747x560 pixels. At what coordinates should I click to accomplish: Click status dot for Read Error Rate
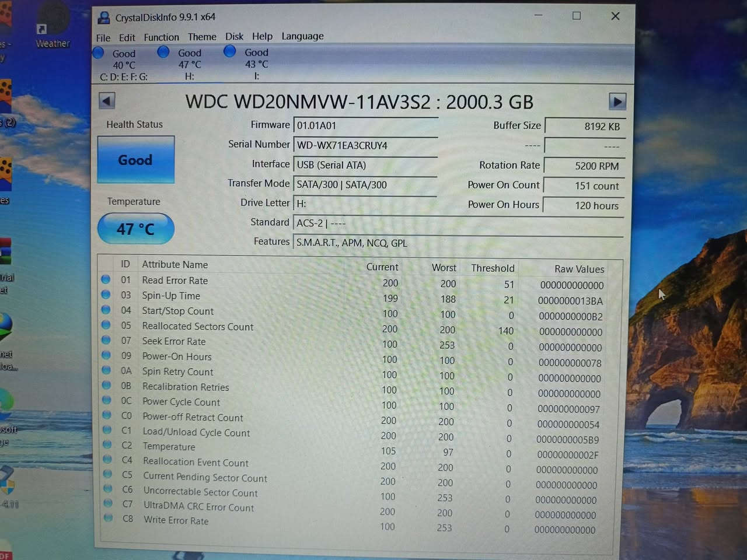[106, 279]
